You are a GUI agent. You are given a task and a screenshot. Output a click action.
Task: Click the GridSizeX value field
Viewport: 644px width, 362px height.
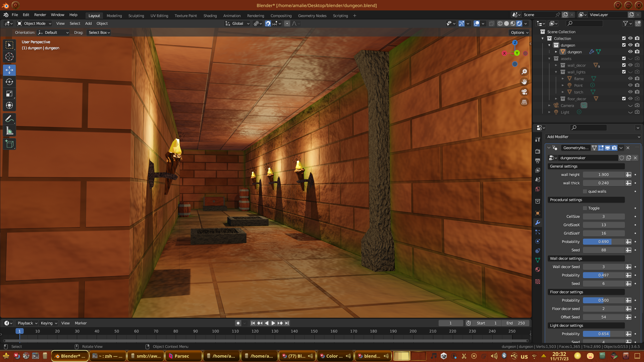point(603,225)
